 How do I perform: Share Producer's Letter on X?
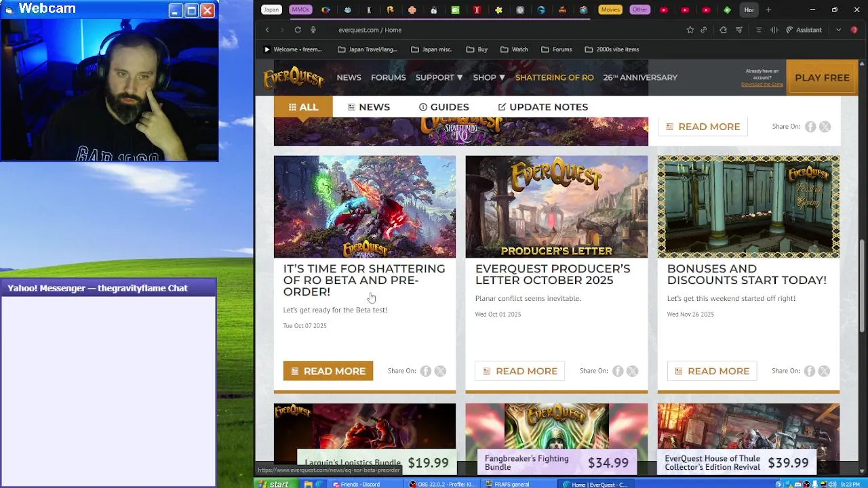pos(633,371)
